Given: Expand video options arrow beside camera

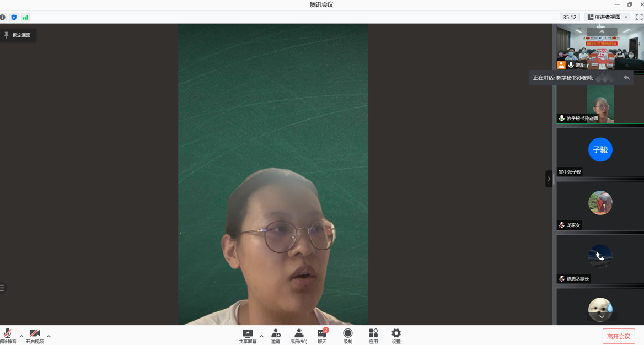Looking at the screenshot, I should [49, 336].
